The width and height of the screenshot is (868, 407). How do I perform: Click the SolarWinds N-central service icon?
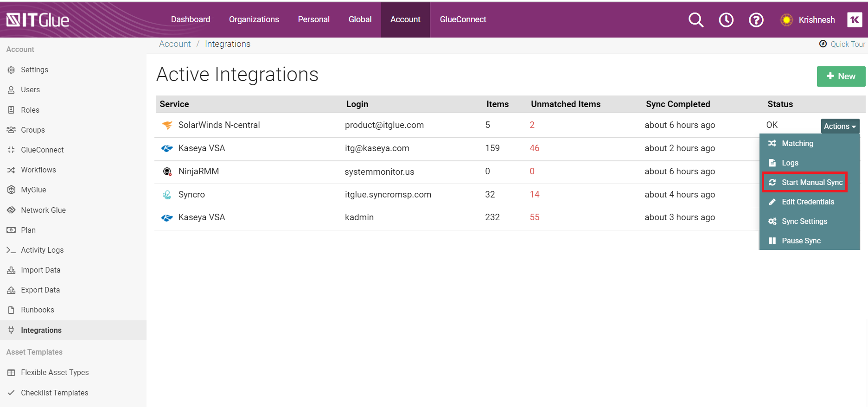pos(167,125)
